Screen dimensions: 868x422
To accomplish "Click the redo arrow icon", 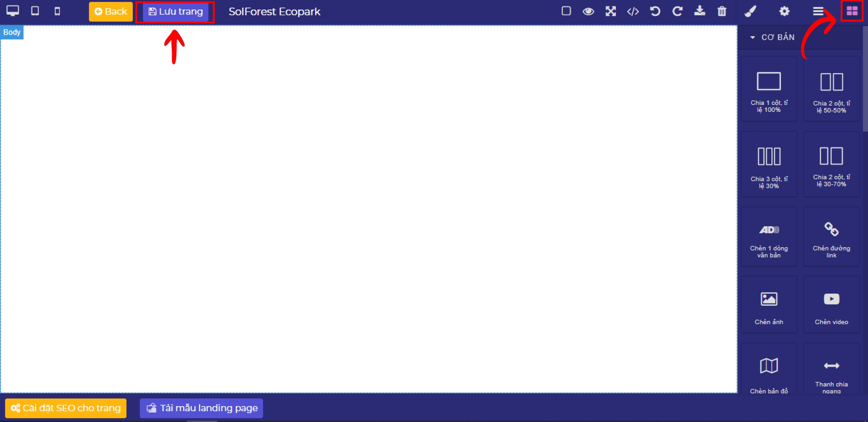I will point(677,11).
